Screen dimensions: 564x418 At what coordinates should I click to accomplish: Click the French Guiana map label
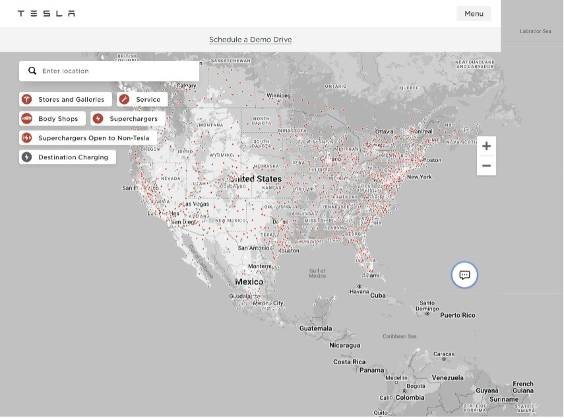tap(523, 387)
